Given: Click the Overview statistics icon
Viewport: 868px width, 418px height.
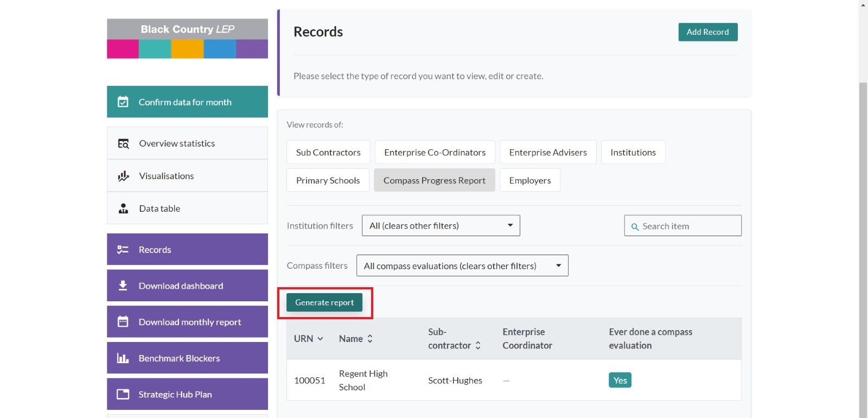Looking at the screenshot, I should point(124,144).
